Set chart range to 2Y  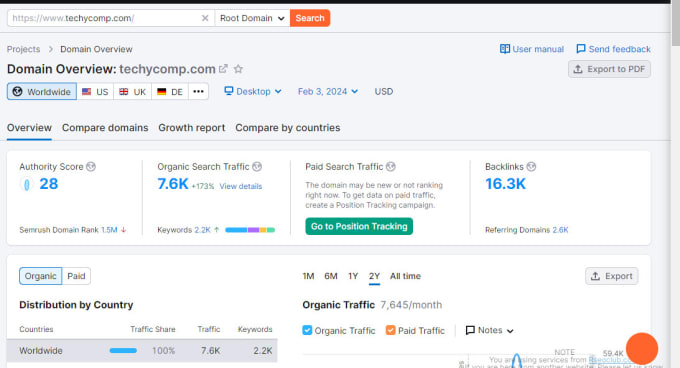click(374, 276)
